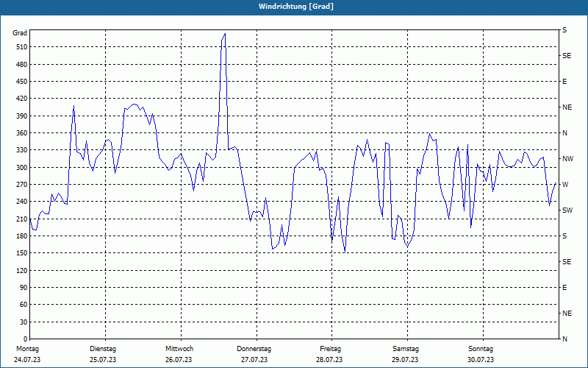Click the 510 degree axis label

point(22,47)
